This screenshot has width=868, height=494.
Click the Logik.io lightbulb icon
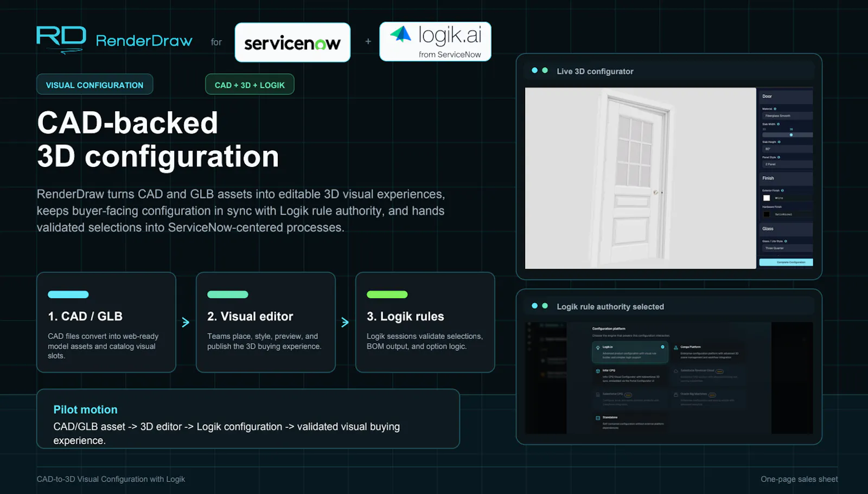pos(598,348)
